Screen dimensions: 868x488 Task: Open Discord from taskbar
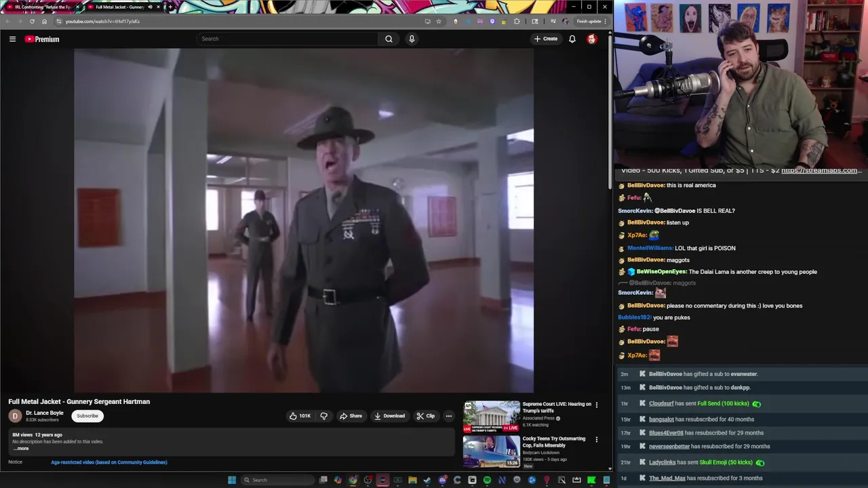tap(442, 480)
